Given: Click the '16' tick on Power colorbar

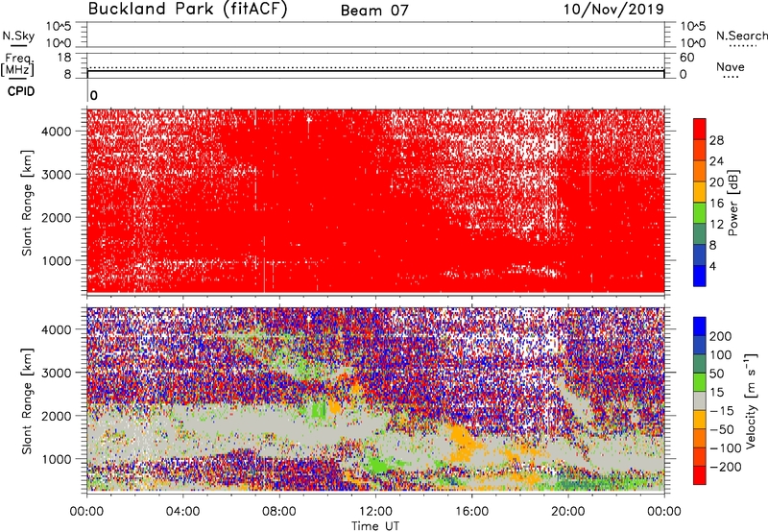Looking at the screenshot, I should pos(716,204).
